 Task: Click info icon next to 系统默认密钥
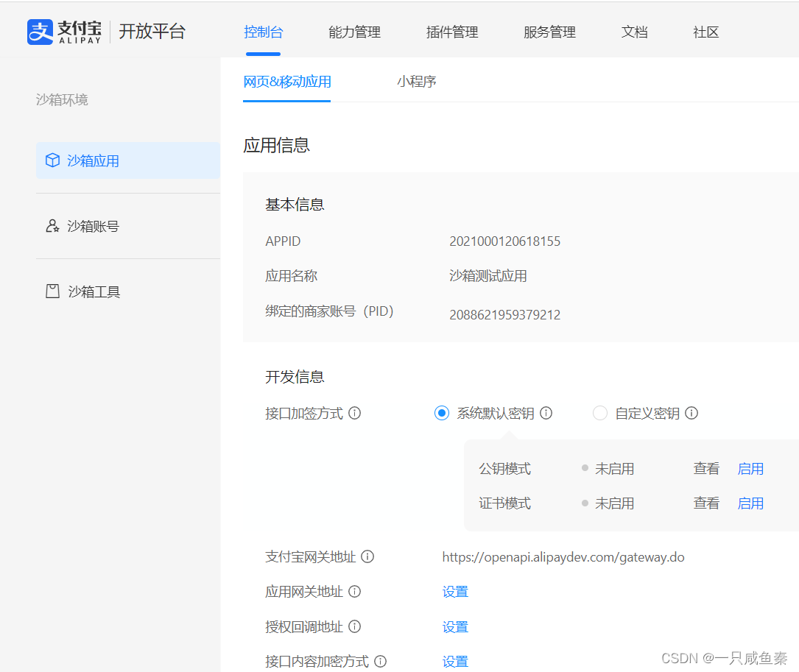tap(546, 413)
